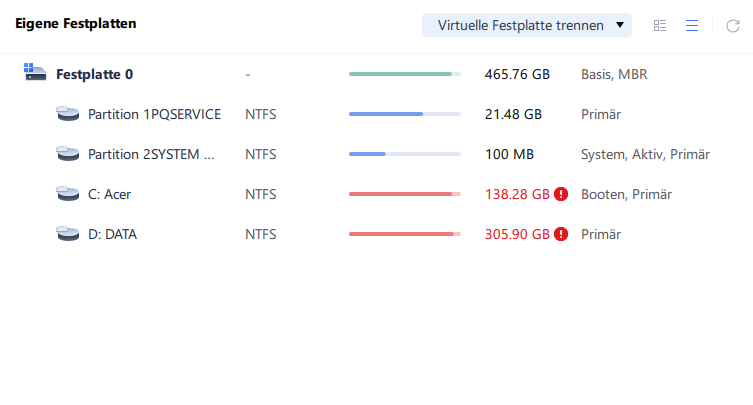This screenshot has height=405, width=753.
Task: Switch to the detailed tile view
Action: [660, 25]
